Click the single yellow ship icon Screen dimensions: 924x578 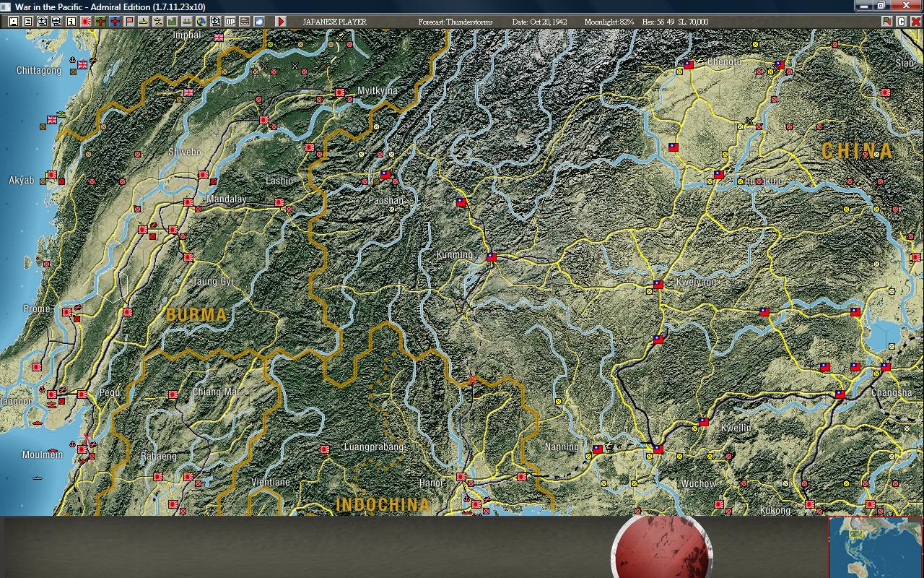[144, 22]
